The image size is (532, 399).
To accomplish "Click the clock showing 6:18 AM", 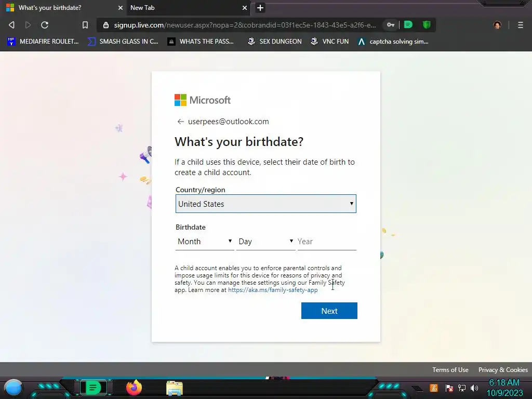I will (x=504, y=383).
